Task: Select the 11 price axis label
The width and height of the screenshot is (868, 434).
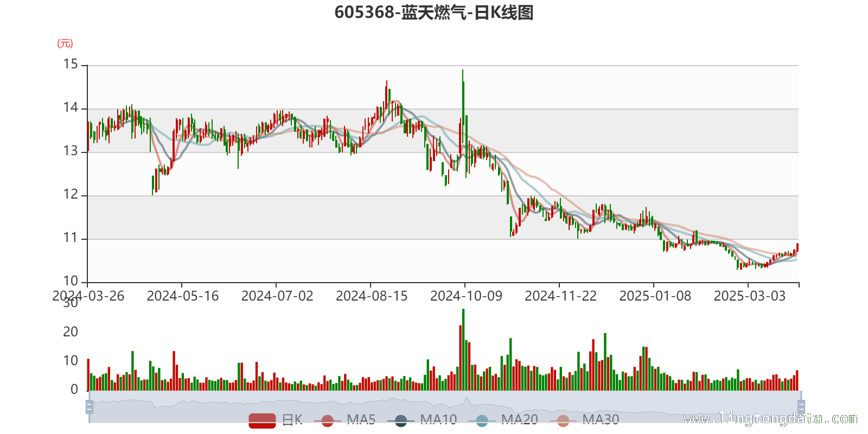Action: click(71, 238)
